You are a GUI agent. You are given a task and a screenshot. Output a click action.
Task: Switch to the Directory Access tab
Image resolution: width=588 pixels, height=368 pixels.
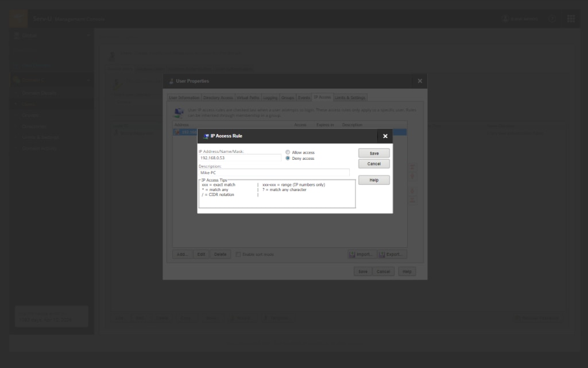point(218,97)
